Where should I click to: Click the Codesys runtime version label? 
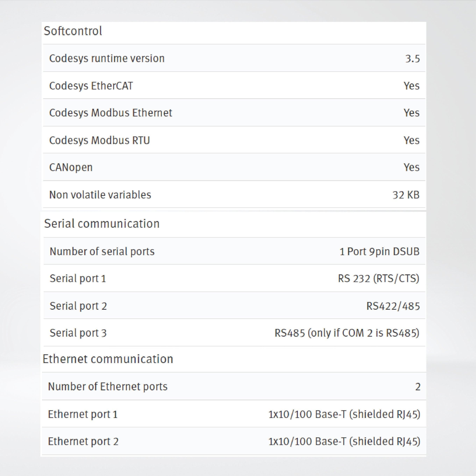coord(107,58)
